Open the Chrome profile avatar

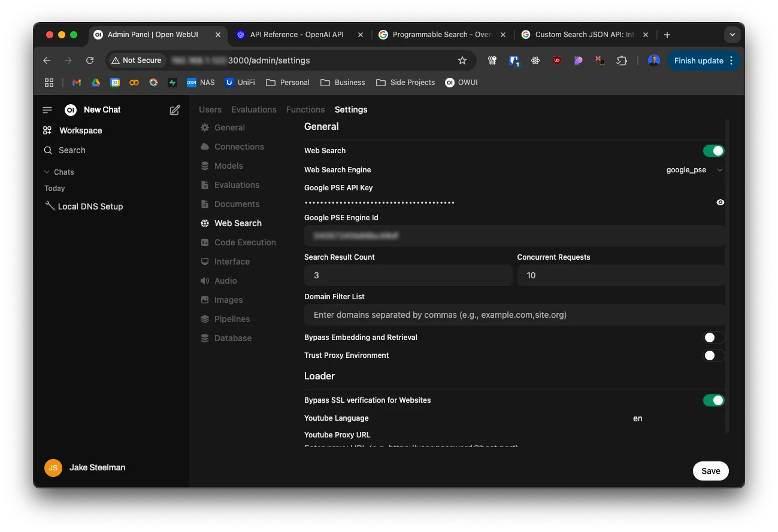[x=654, y=60]
